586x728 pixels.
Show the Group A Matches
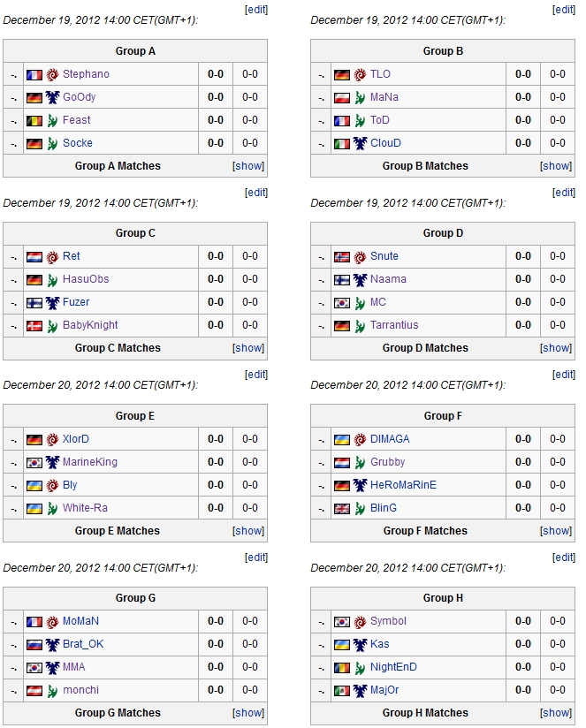pos(248,166)
